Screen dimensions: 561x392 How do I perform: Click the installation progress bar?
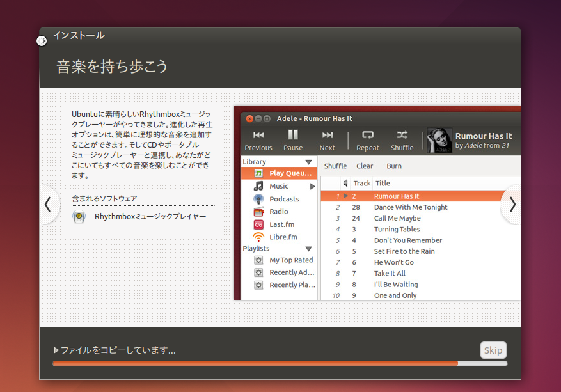[280, 363]
